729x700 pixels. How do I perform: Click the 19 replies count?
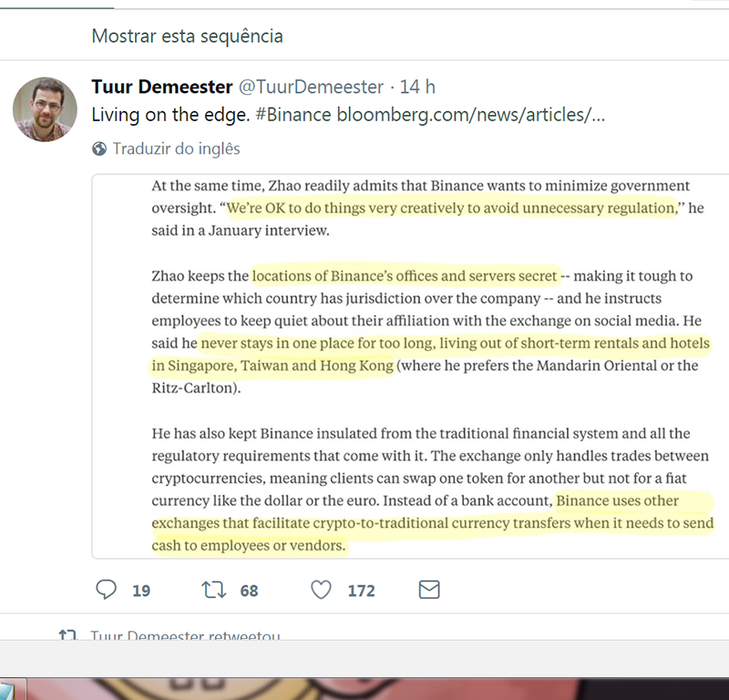141,591
